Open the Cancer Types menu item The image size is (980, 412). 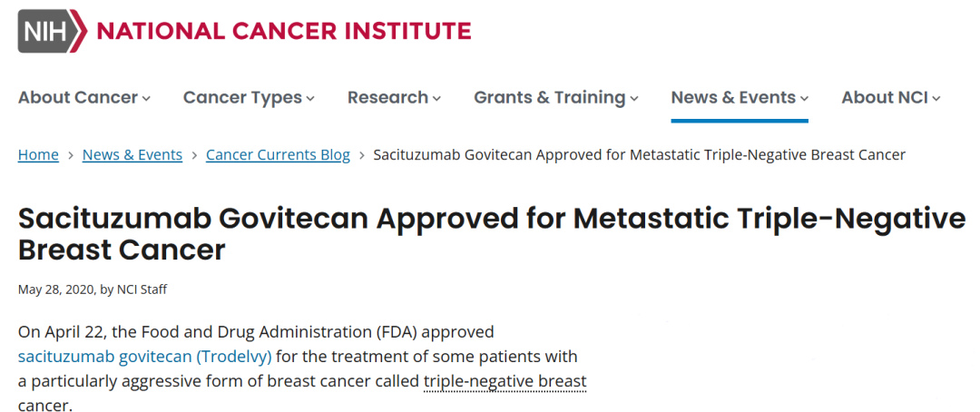(x=242, y=97)
